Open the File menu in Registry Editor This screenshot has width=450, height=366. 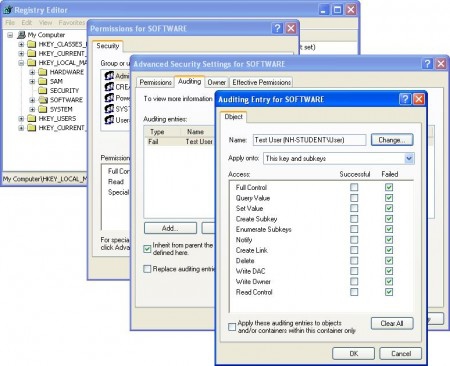pyautogui.click(x=10, y=23)
